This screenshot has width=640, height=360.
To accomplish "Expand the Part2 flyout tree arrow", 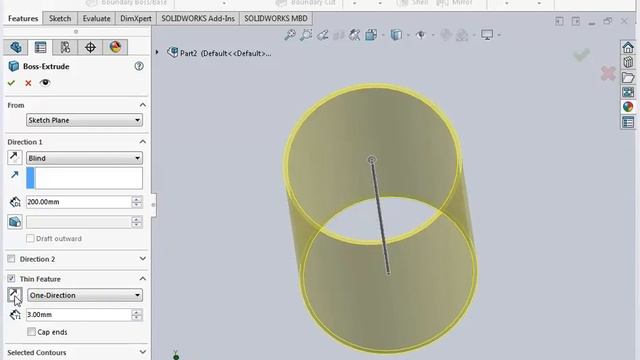I will [x=157, y=53].
